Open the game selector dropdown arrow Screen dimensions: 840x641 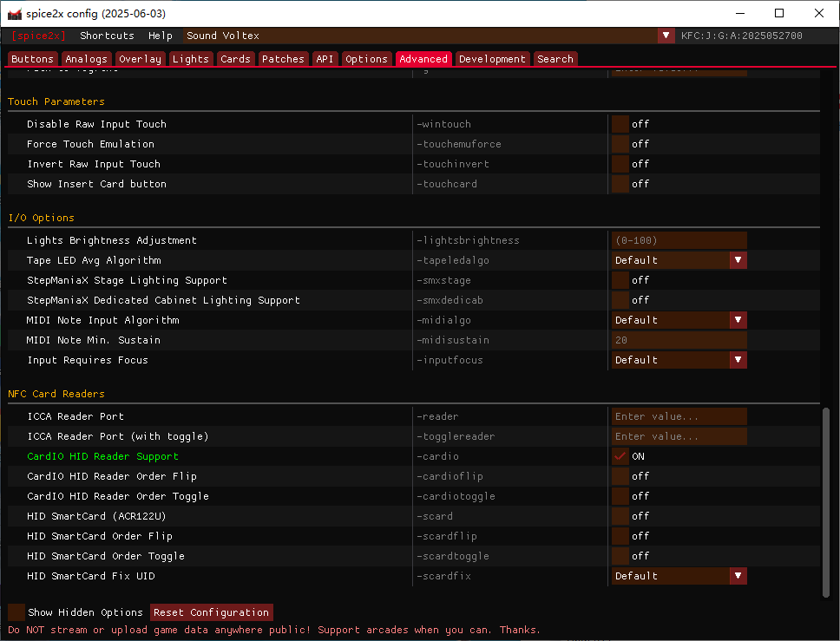(666, 36)
